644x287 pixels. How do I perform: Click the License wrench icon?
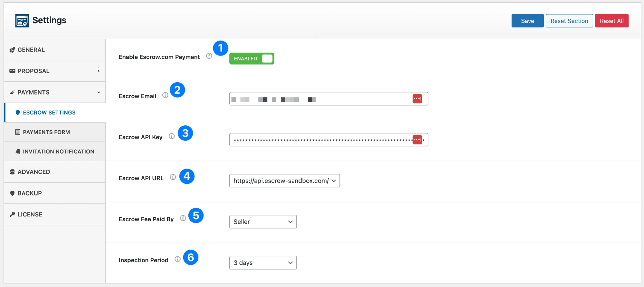12,214
